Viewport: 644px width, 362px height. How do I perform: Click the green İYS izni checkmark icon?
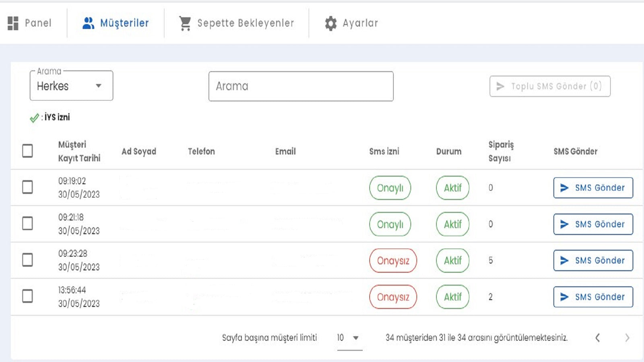click(34, 118)
